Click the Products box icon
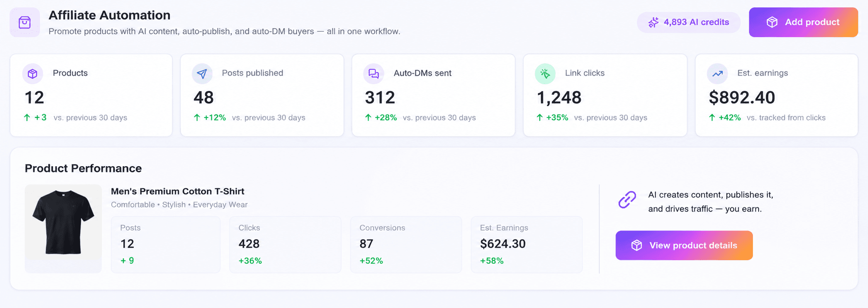Image resolution: width=868 pixels, height=308 pixels. 33,73
